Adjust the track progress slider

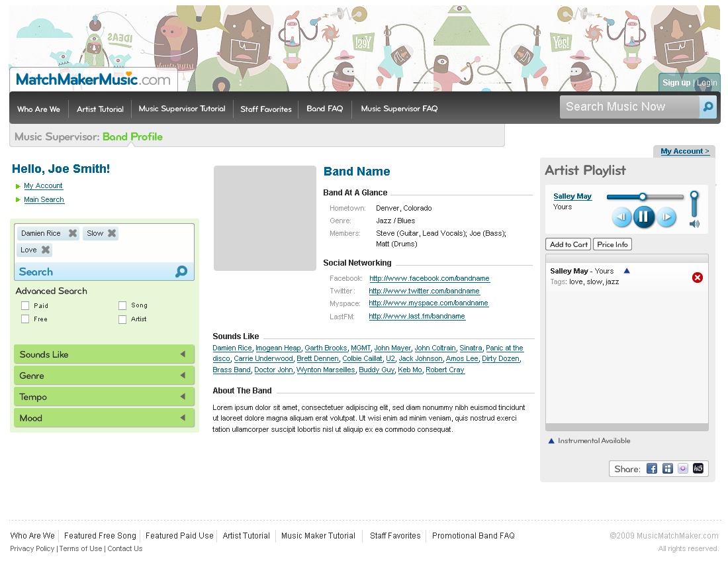(645, 197)
